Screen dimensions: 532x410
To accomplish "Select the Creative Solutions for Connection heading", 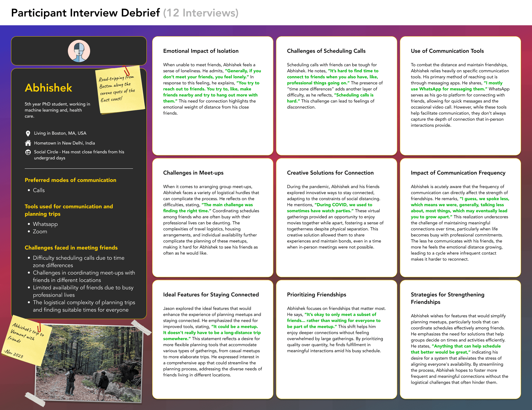I will click(330, 173).
